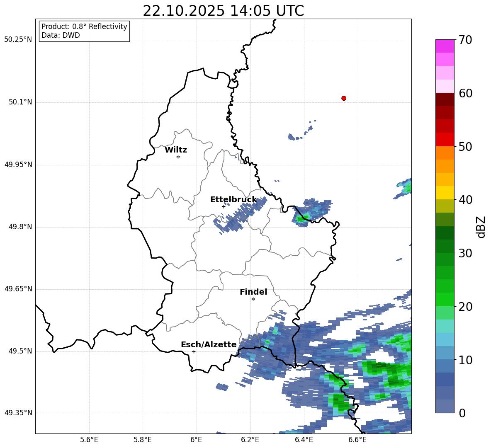The image size is (491, 448).
Task: Click the 30 colorbar tick label
Action: pyautogui.click(x=465, y=253)
